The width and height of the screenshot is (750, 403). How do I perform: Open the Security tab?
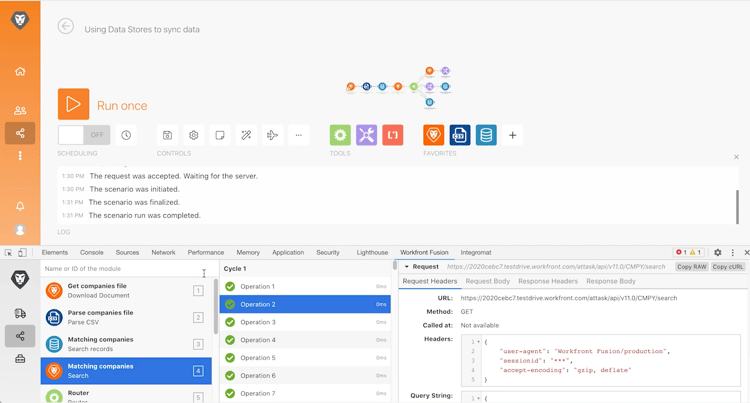(328, 252)
